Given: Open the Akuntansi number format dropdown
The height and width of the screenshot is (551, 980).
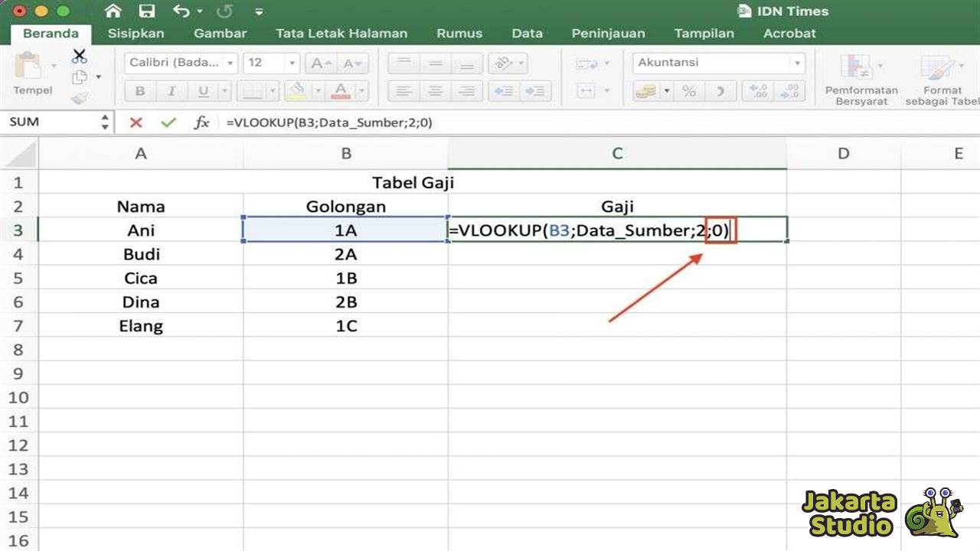Looking at the screenshot, I should (798, 63).
